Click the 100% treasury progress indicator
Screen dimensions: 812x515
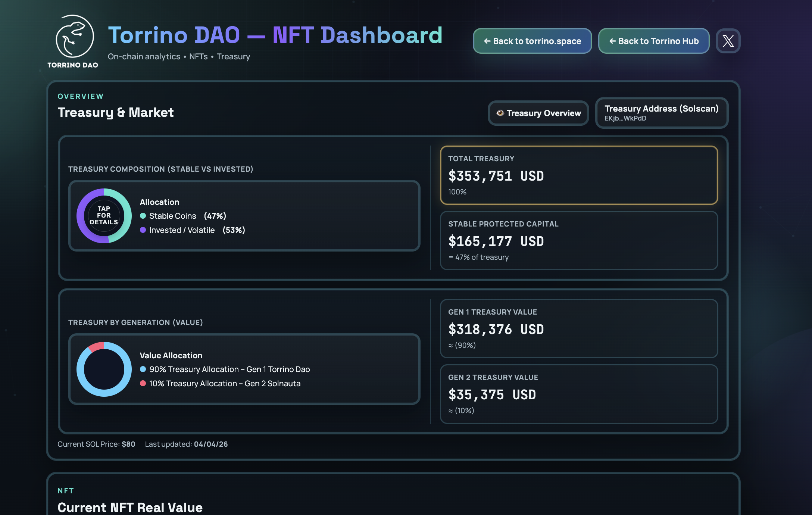point(456,193)
